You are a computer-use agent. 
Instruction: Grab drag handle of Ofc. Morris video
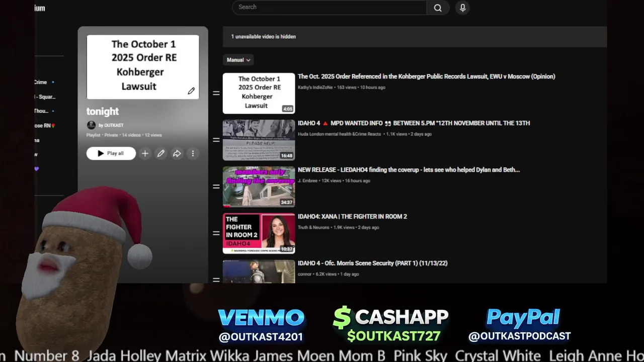click(x=216, y=279)
